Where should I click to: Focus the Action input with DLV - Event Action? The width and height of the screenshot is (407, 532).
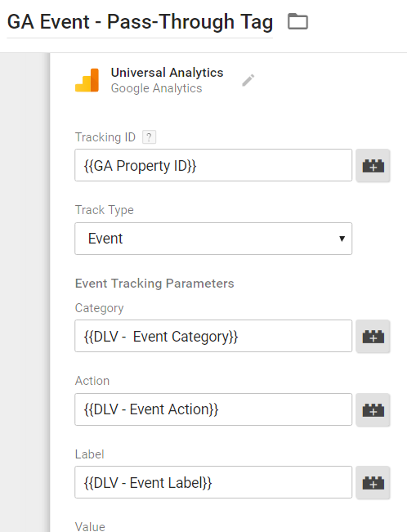213,409
